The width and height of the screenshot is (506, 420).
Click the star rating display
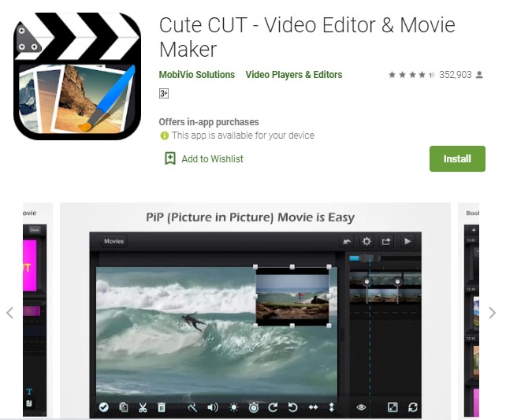click(411, 75)
